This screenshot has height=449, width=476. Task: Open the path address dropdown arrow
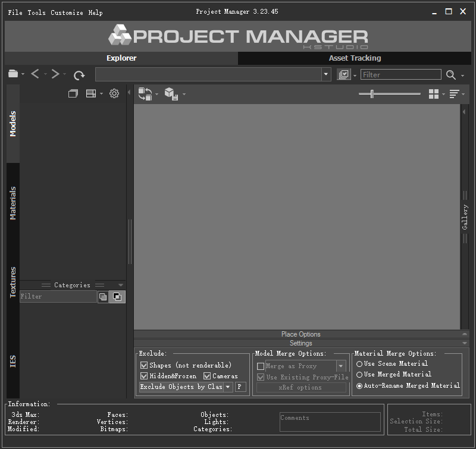pyautogui.click(x=325, y=74)
